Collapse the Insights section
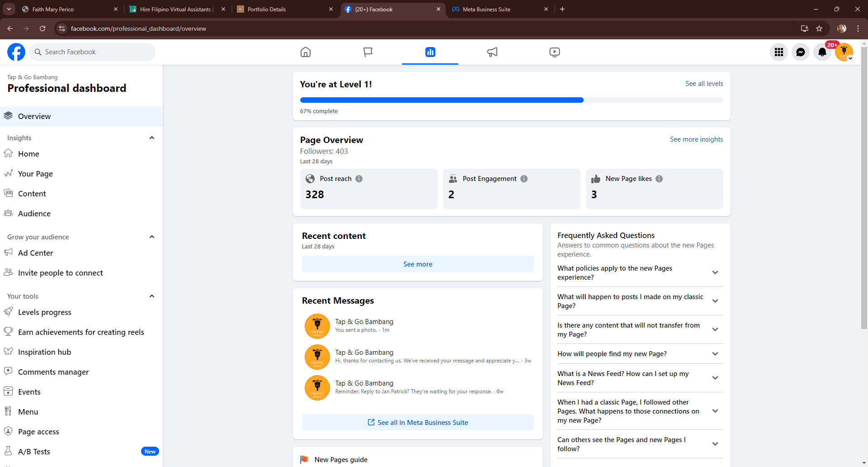868x467 pixels. click(152, 138)
